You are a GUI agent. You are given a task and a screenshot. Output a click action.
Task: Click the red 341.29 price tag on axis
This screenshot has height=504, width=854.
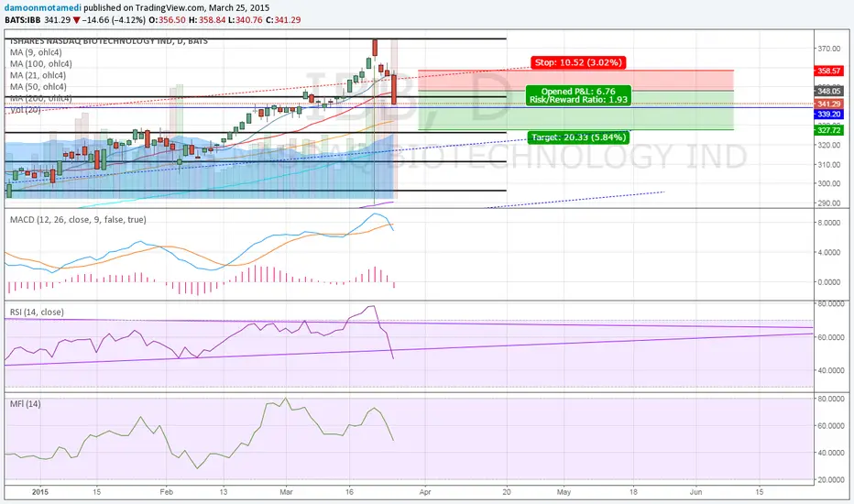pos(828,104)
